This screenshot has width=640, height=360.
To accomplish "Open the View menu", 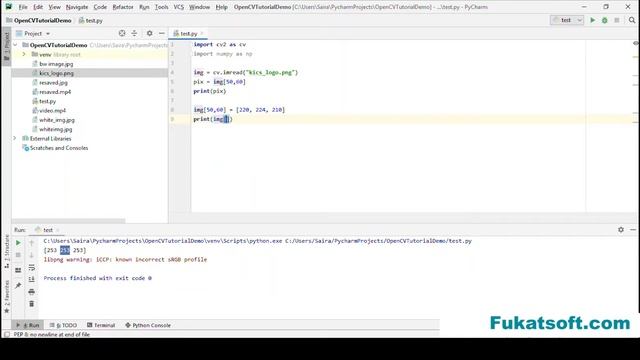I will pyautogui.click(x=54, y=7).
